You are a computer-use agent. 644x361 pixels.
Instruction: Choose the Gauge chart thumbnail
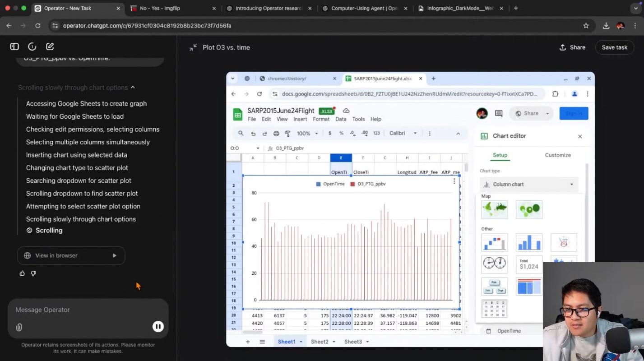(495, 264)
